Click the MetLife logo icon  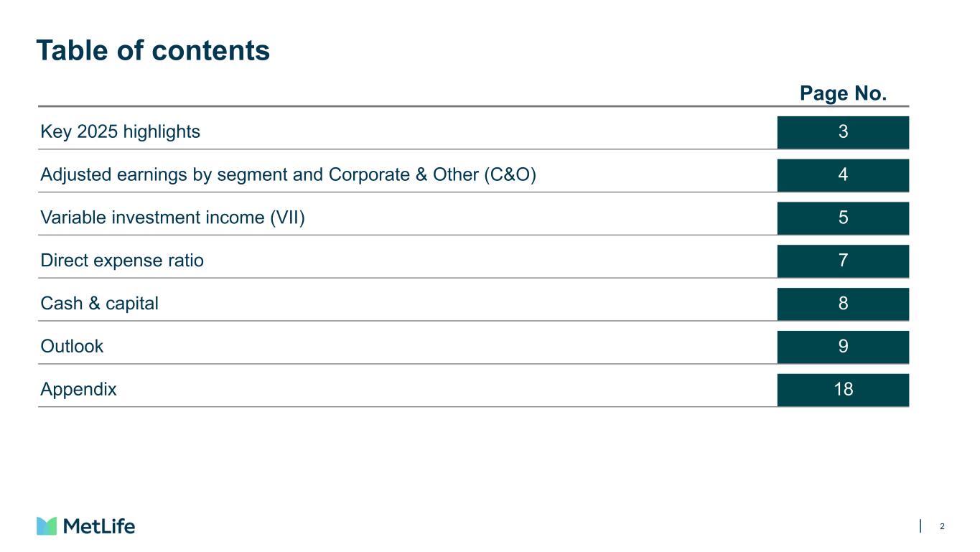(47, 526)
